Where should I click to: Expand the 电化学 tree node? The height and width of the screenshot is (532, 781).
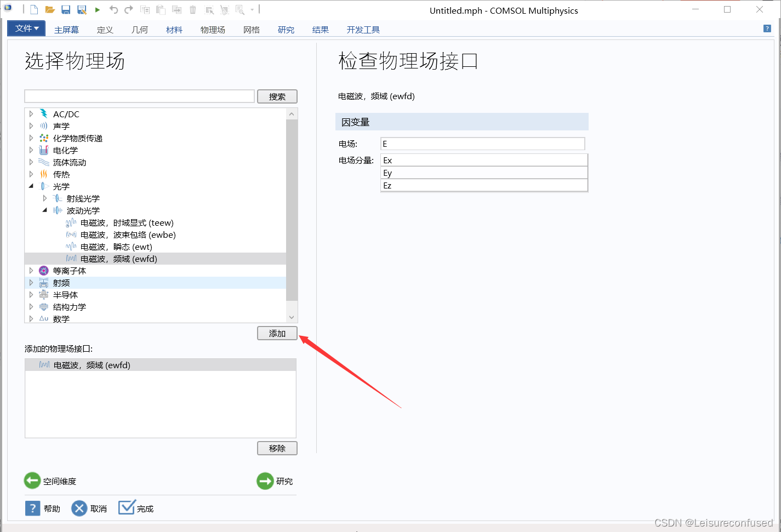(x=31, y=150)
